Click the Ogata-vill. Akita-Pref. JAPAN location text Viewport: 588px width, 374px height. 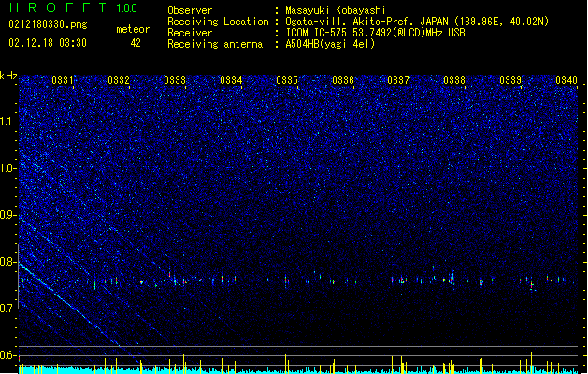pyautogui.click(x=417, y=22)
